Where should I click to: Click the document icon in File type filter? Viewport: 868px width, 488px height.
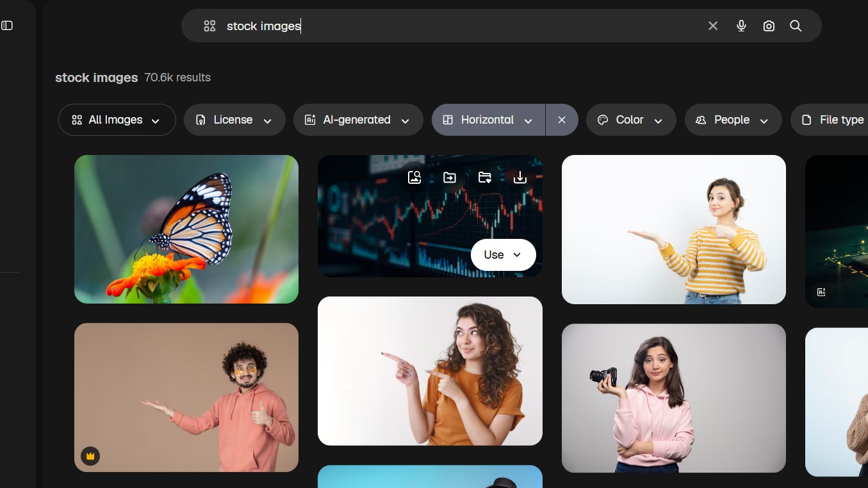coord(807,120)
